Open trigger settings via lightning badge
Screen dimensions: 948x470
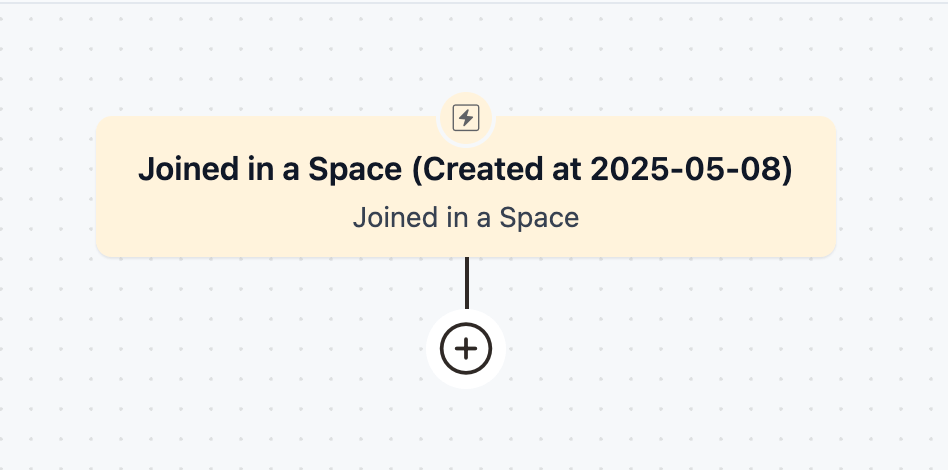(x=466, y=119)
